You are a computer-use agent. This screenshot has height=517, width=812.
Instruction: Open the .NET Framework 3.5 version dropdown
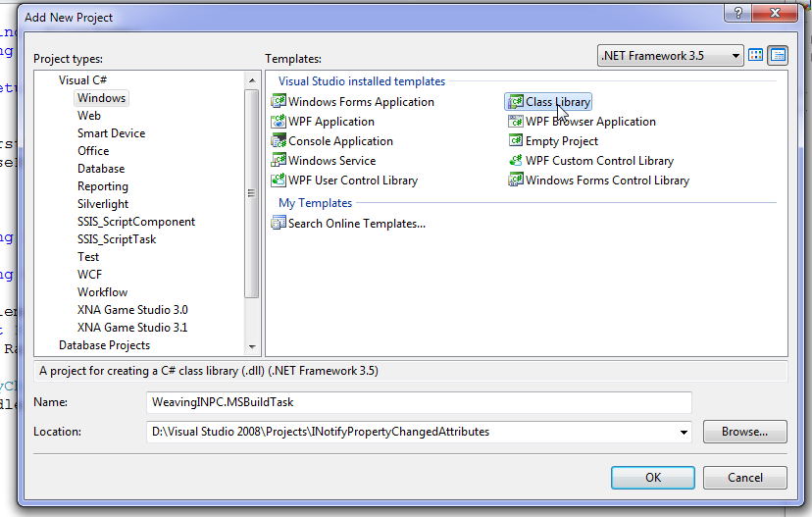tap(670, 56)
